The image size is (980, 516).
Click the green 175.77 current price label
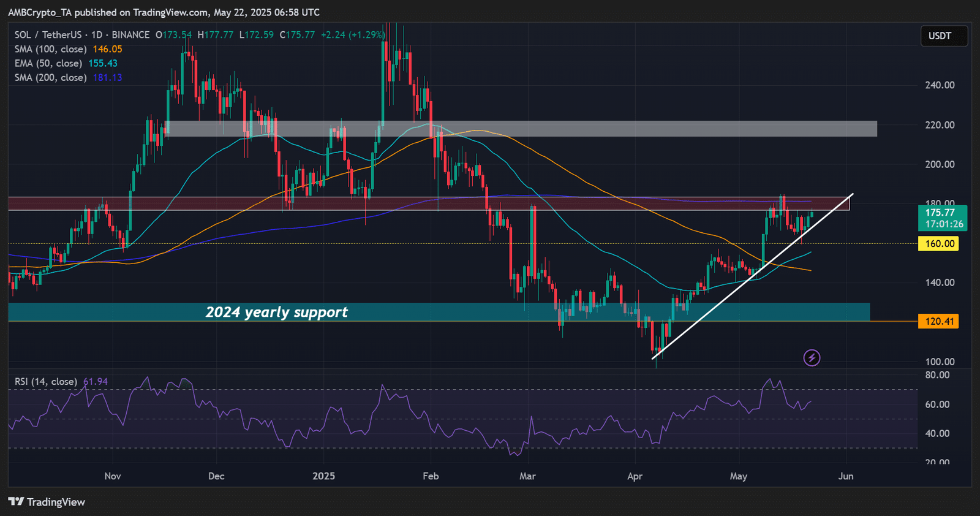(943, 218)
